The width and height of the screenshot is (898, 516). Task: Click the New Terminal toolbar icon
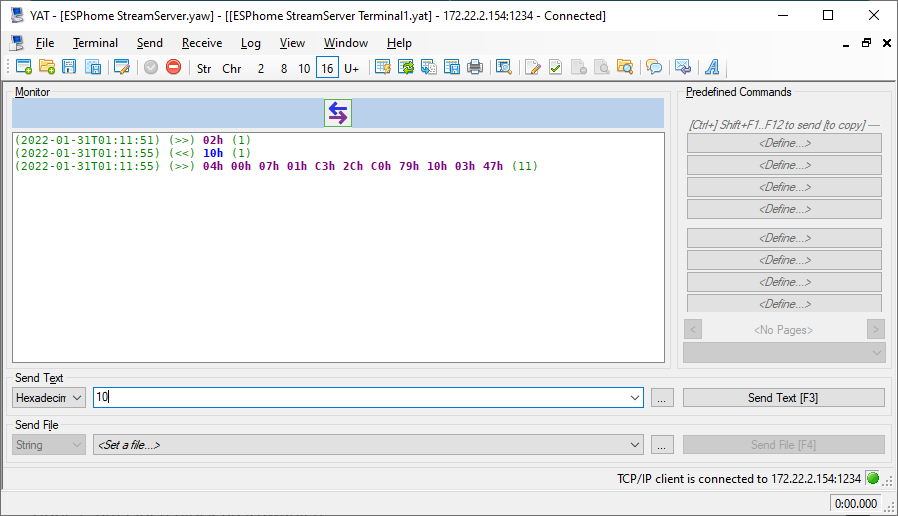pos(24,68)
